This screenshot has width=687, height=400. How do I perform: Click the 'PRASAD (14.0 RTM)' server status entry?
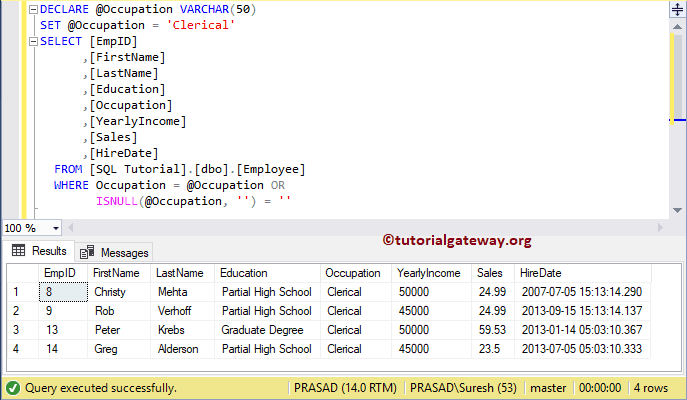point(345,388)
